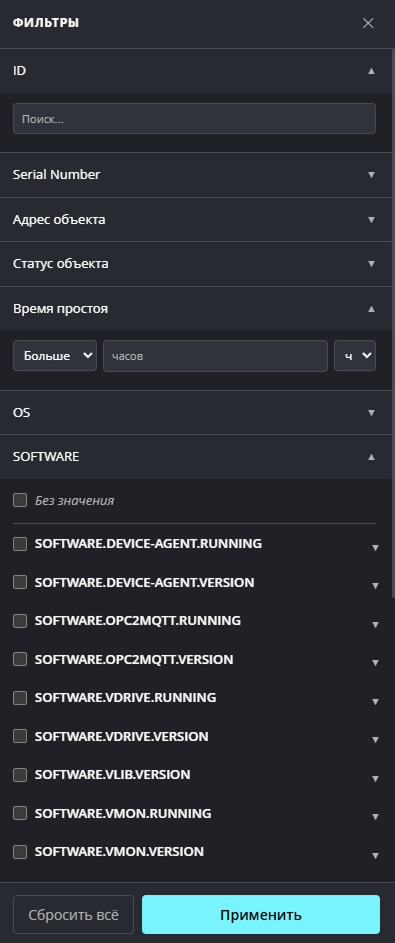Check SOFTWARE.VMON.VERSION checkbox
Viewport: 395px width, 943px height.
20,852
